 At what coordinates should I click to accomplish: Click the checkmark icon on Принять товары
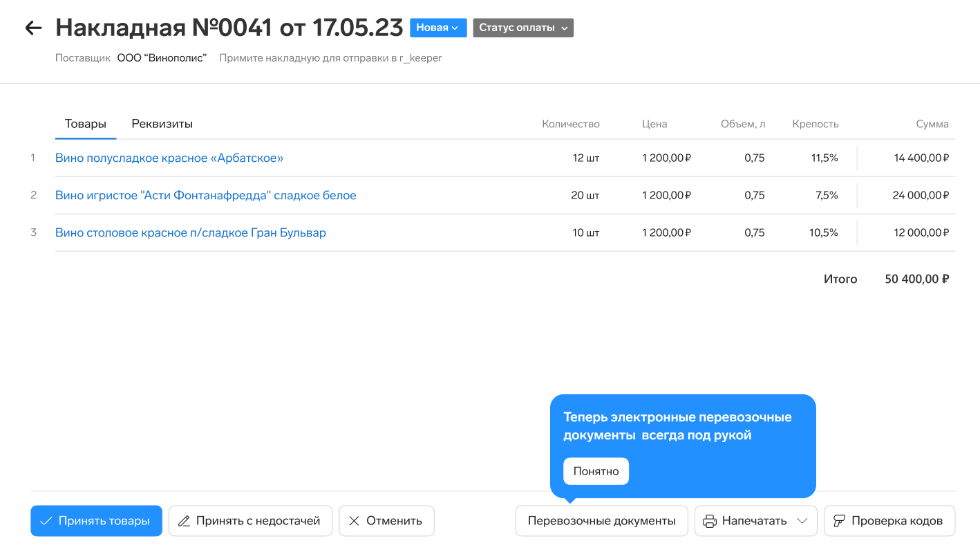click(x=46, y=521)
